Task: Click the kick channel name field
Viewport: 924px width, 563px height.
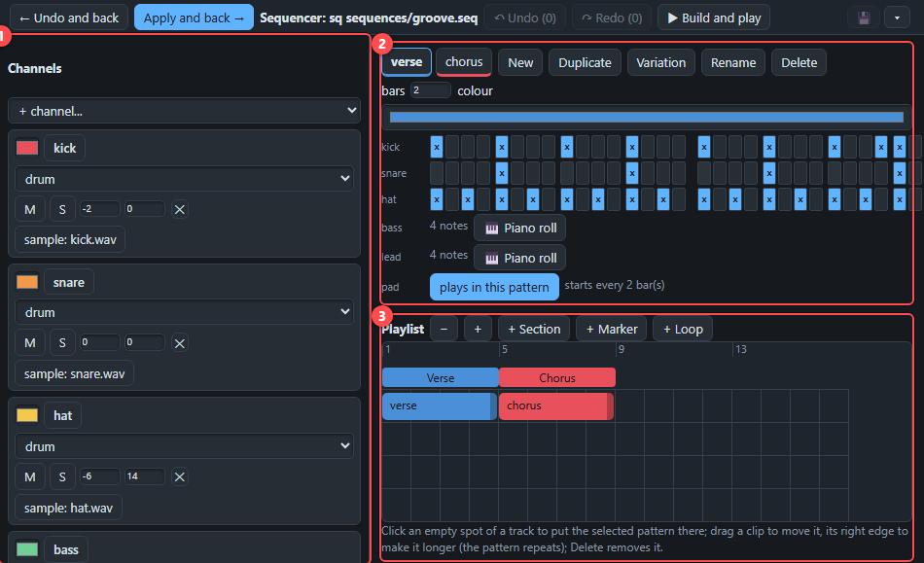Action: click(x=65, y=148)
